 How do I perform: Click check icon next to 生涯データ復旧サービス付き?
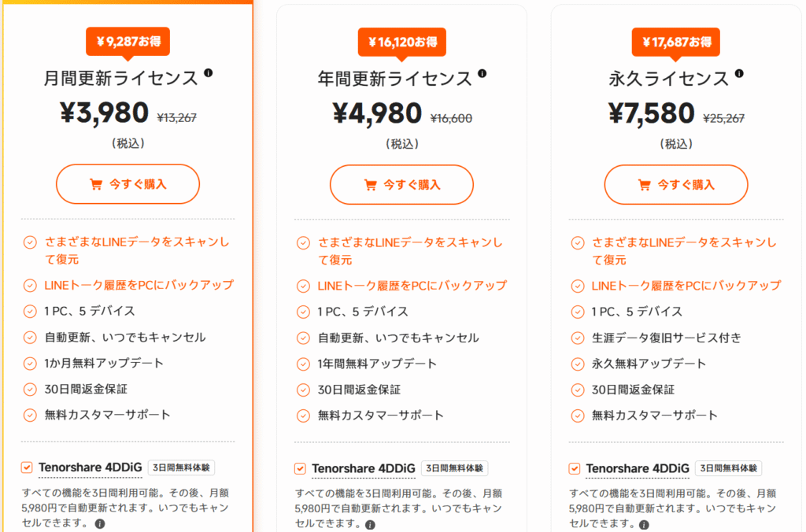(x=577, y=338)
